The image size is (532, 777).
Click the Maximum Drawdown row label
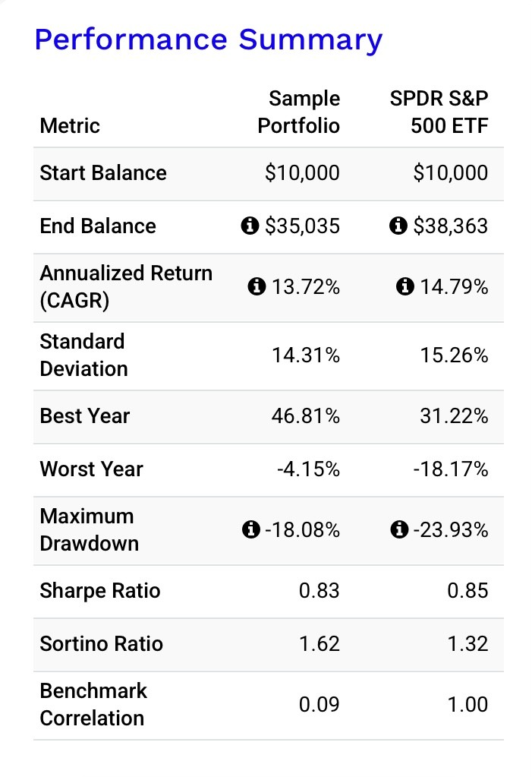(x=89, y=529)
